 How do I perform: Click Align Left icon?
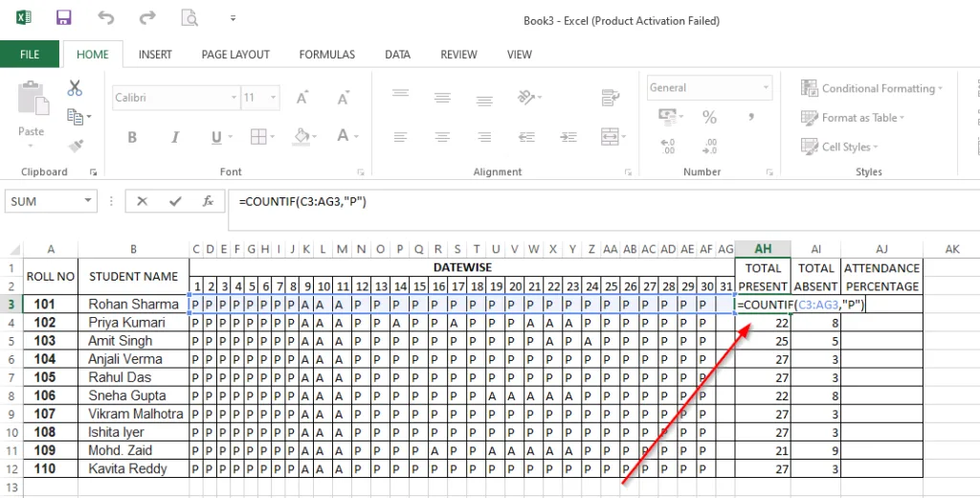[x=401, y=136]
